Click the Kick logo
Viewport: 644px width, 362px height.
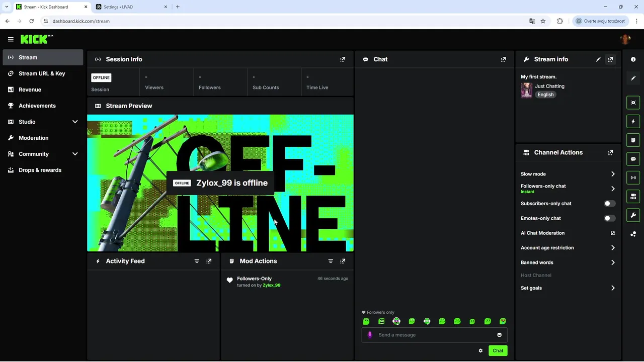[x=37, y=39]
